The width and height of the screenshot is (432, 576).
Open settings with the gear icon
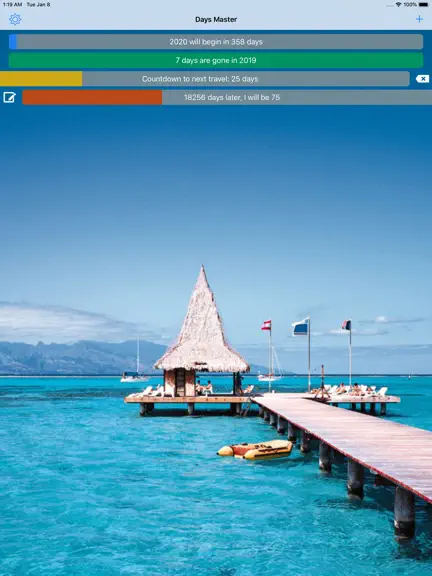coord(15,19)
